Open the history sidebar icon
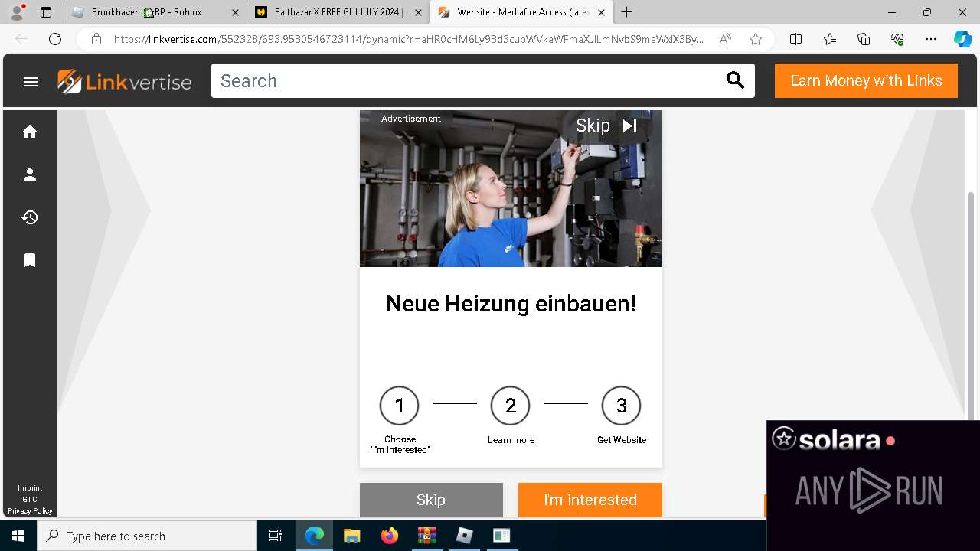Image resolution: width=980 pixels, height=551 pixels. (30, 217)
